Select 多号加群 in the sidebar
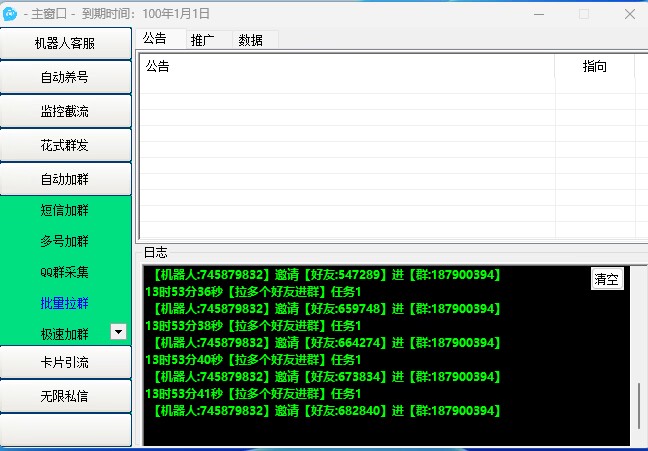648x451 pixels. [x=65, y=242]
